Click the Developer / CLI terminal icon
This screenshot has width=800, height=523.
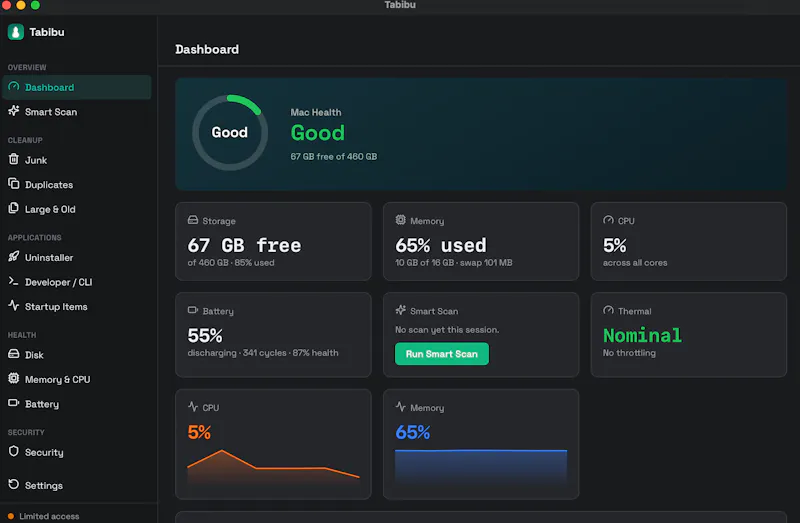coord(14,281)
